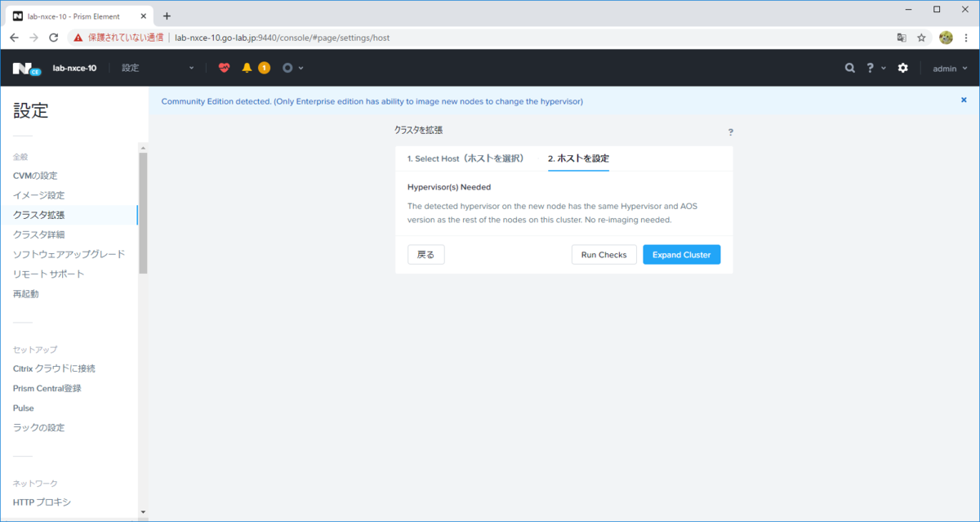The height and width of the screenshot is (522, 980).
Task: Open Pulse setting in sidebar
Action: point(24,408)
